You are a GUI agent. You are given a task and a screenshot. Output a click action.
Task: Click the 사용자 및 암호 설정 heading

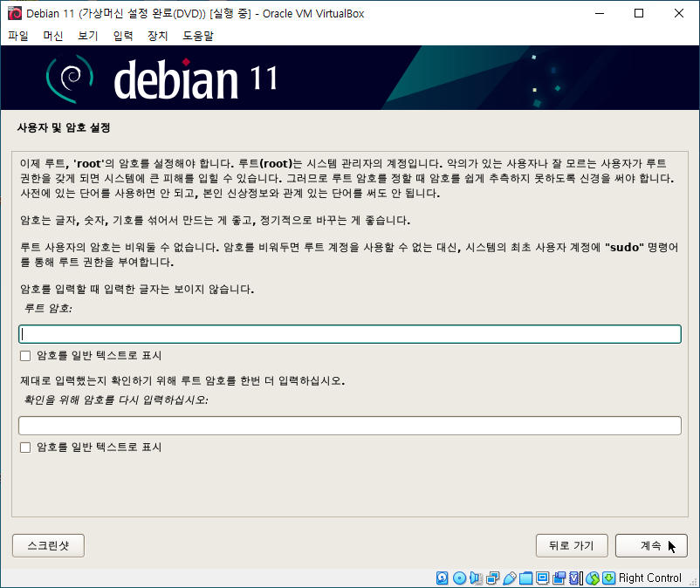pyautogui.click(x=64, y=127)
